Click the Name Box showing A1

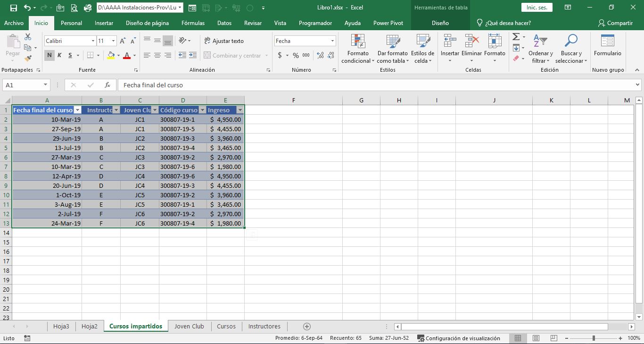click(x=23, y=85)
